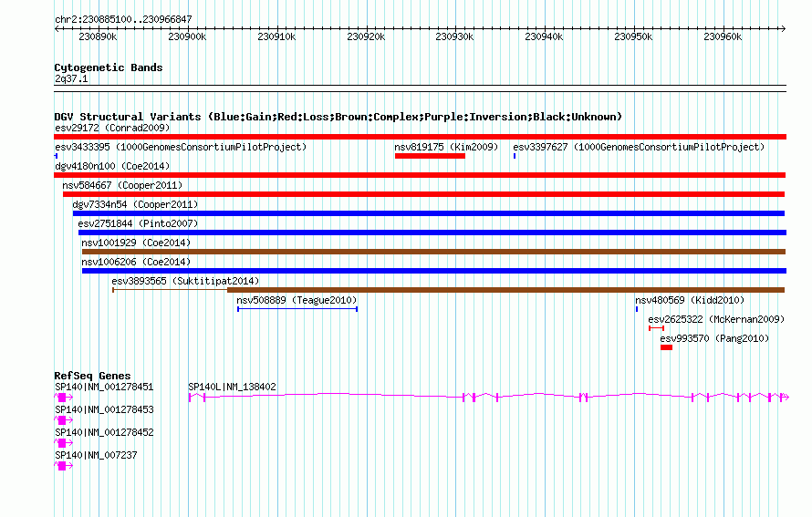
Task: Click the SP140 NM_001278453 gene glyph
Action: point(63,420)
